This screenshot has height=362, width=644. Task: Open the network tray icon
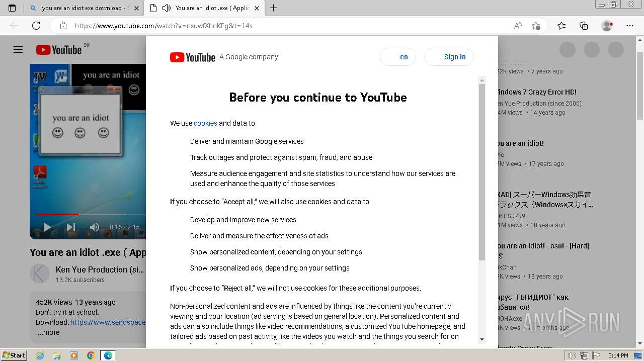tap(584, 355)
